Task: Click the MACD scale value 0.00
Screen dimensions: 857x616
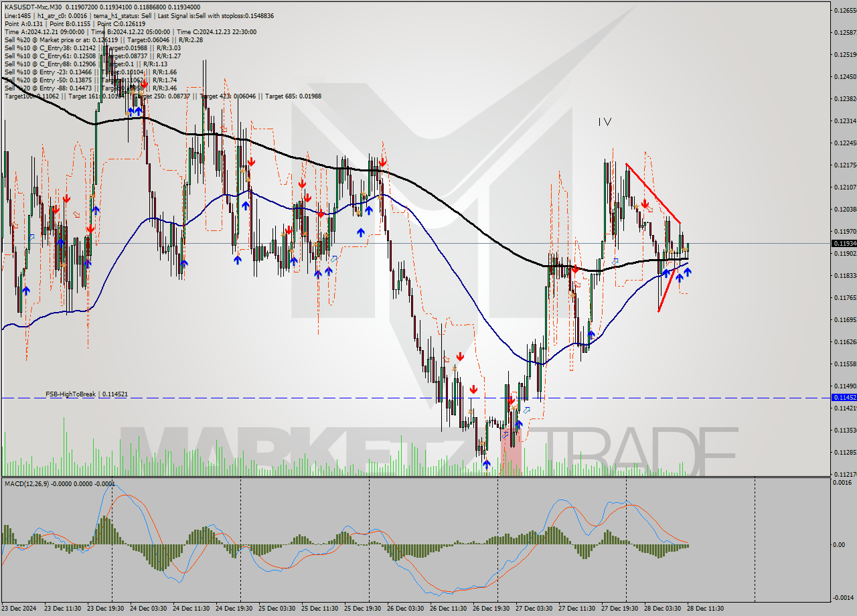Action: click(x=840, y=544)
